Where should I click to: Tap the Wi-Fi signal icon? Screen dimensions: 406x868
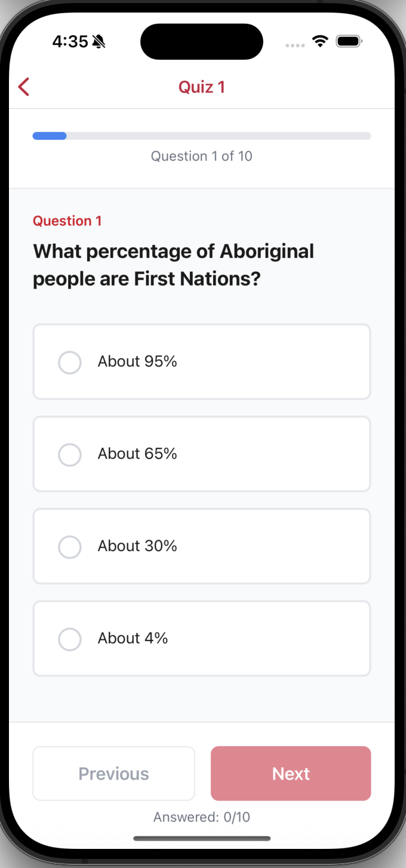319,41
